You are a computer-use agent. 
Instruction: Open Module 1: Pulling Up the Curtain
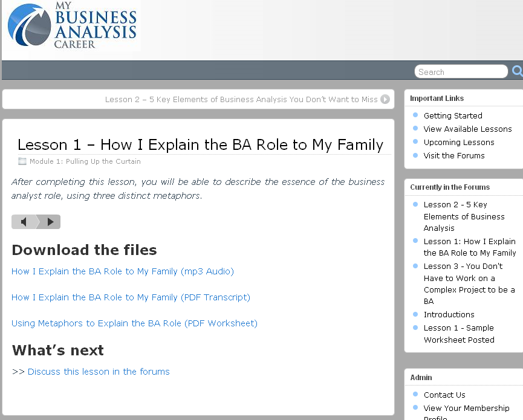(85, 161)
